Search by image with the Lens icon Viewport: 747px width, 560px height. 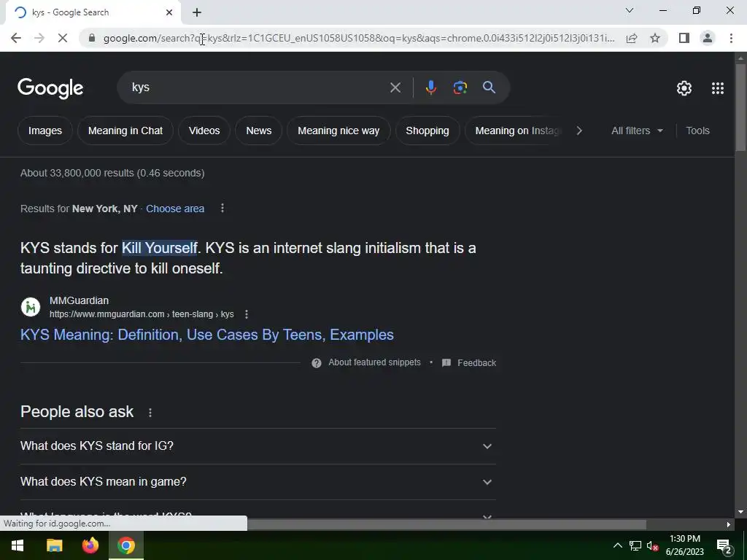tap(460, 87)
